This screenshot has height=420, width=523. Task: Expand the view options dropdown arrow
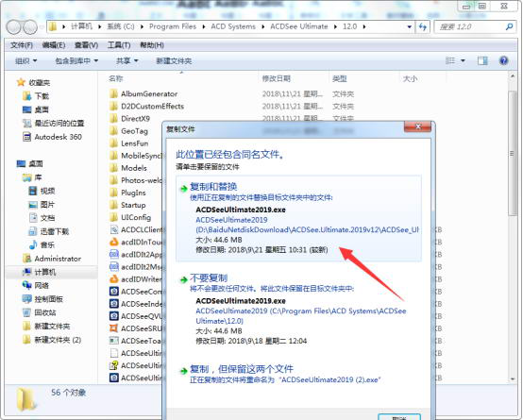click(x=463, y=60)
